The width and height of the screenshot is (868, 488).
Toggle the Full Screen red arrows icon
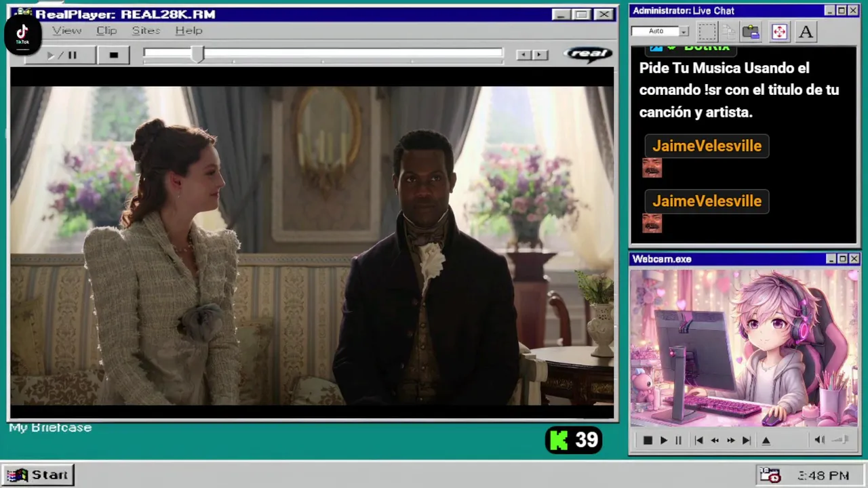[779, 31]
